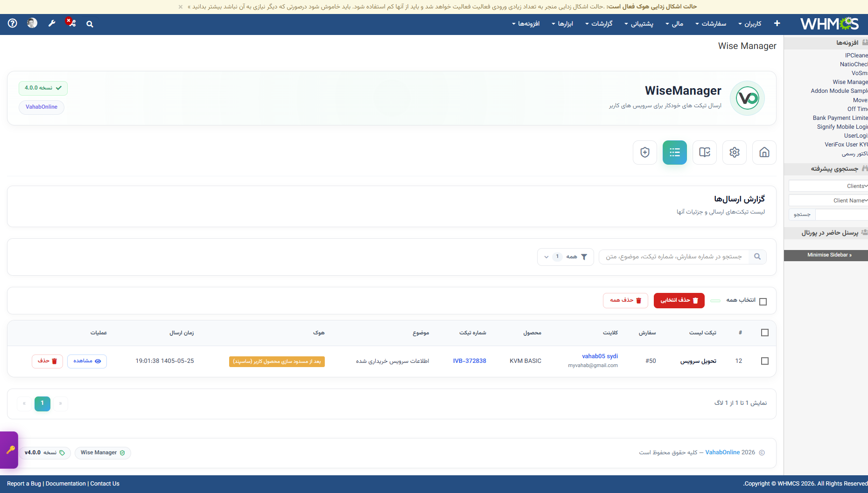This screenshot has width=868, height=493.
Task: Open the help question mark icon
Action: pos(13,23)
